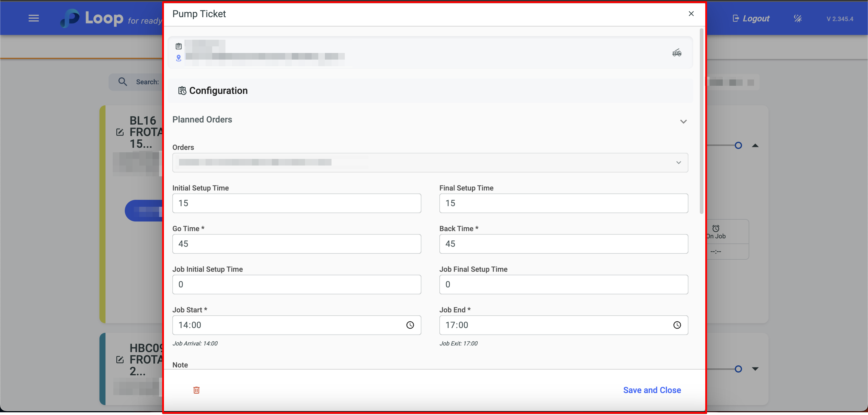Image resolution: width=868 pixels, height=415 pixels.
Task: Click the edit icon beside BL16 FROTA
Action: tap(120, 132)
